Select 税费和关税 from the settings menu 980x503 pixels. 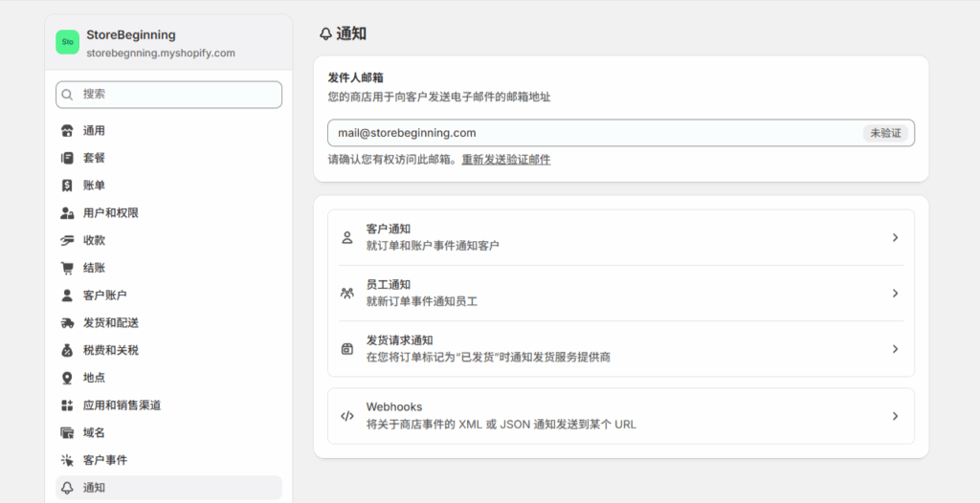pos(111,350)
